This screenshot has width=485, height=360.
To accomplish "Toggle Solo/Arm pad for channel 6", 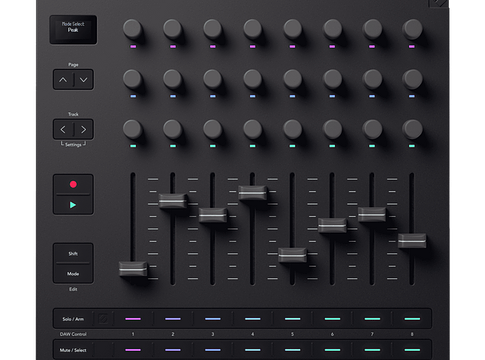I will coord(332,319).
